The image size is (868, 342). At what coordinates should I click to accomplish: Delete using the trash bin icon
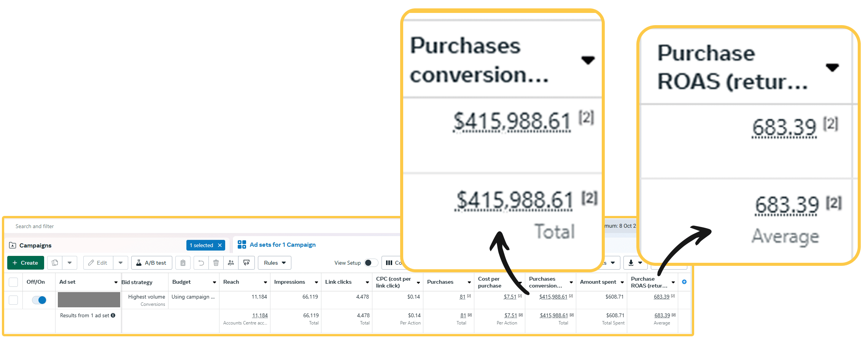click(216, 263)
